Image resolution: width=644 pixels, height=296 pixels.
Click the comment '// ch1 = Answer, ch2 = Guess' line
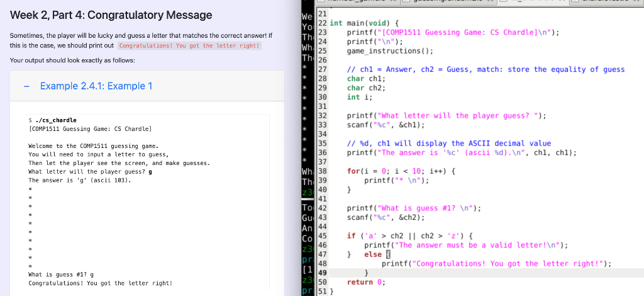[486, 69]
